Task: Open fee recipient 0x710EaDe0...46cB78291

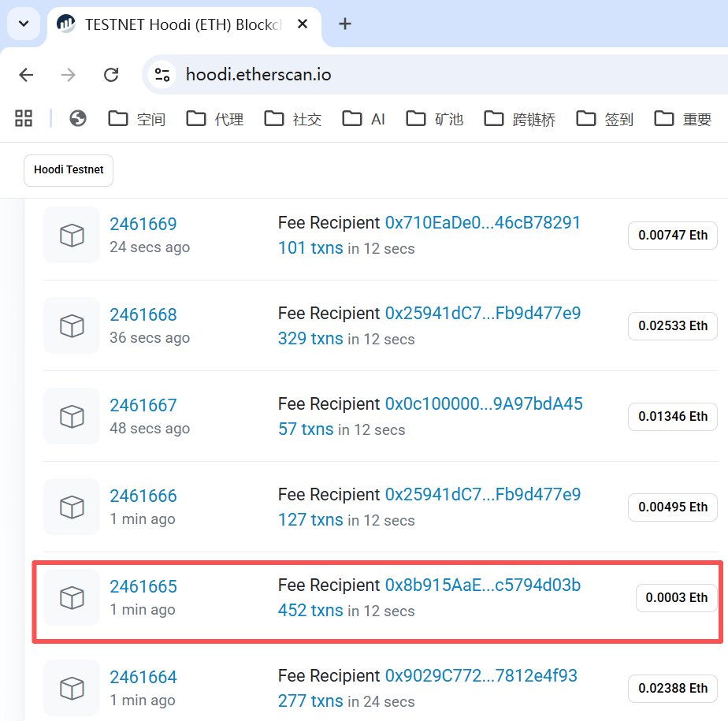Action: click(483, 223)
